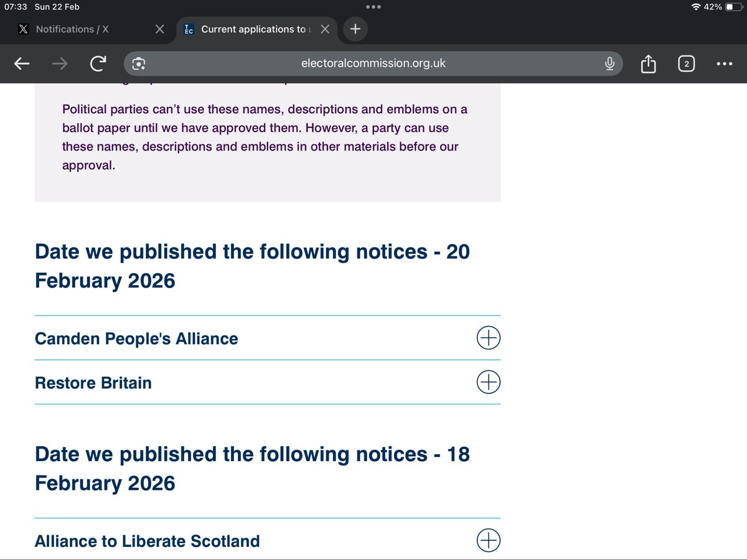Open the share sheet icon
The image size is (747, 560).
point(648,63)
